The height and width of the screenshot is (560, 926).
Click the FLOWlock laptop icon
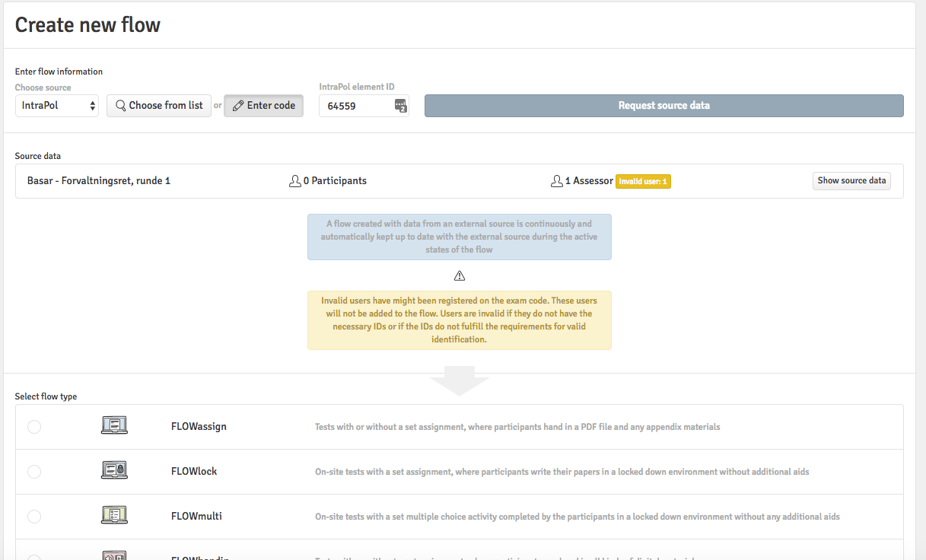(x=114, y=471)
